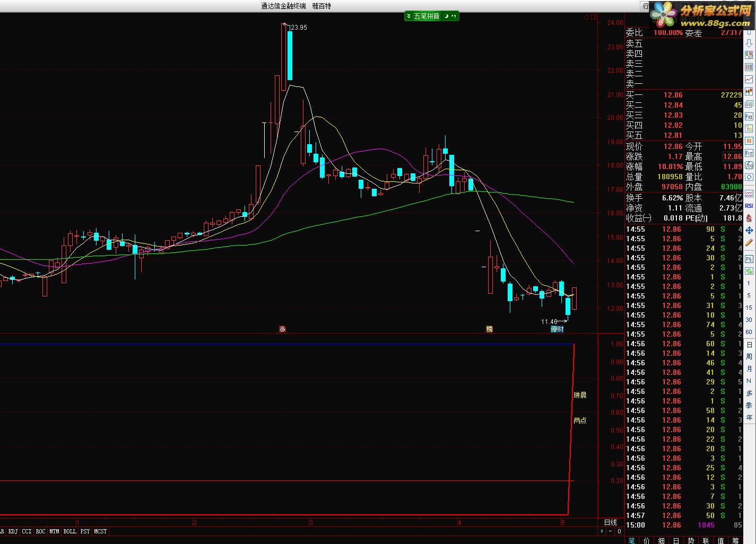Click the green refresh icon in sidebar

point(749,271)
